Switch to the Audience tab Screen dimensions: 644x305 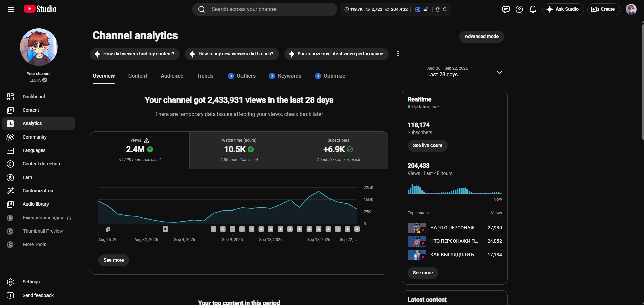(172, 76)
